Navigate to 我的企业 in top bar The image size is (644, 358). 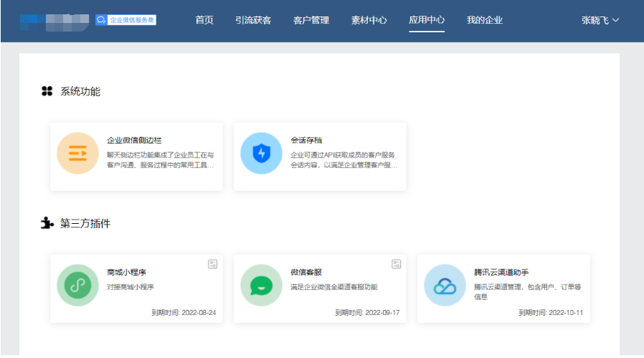484,20
